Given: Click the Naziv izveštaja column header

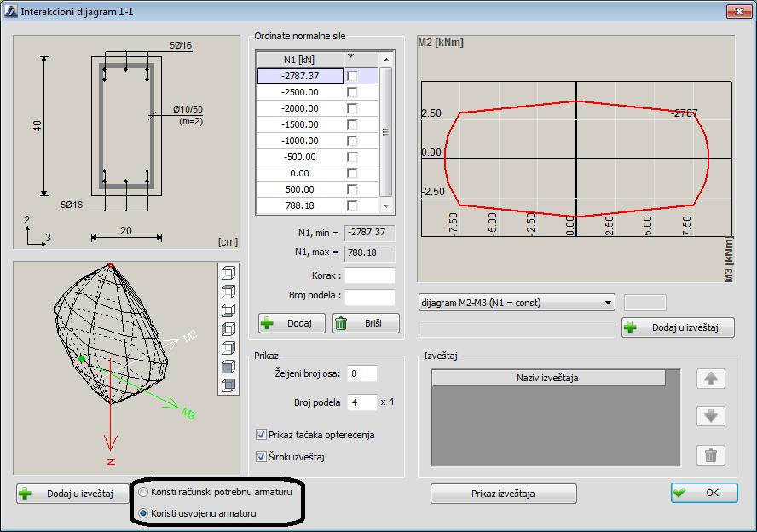Looking at the screenshot, I should click(548, 378).
